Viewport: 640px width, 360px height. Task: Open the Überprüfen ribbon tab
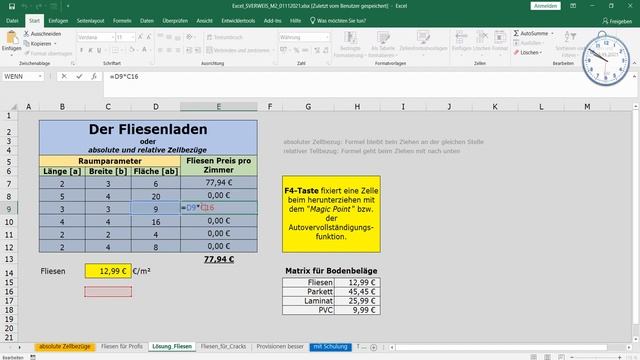click(175, 21)
